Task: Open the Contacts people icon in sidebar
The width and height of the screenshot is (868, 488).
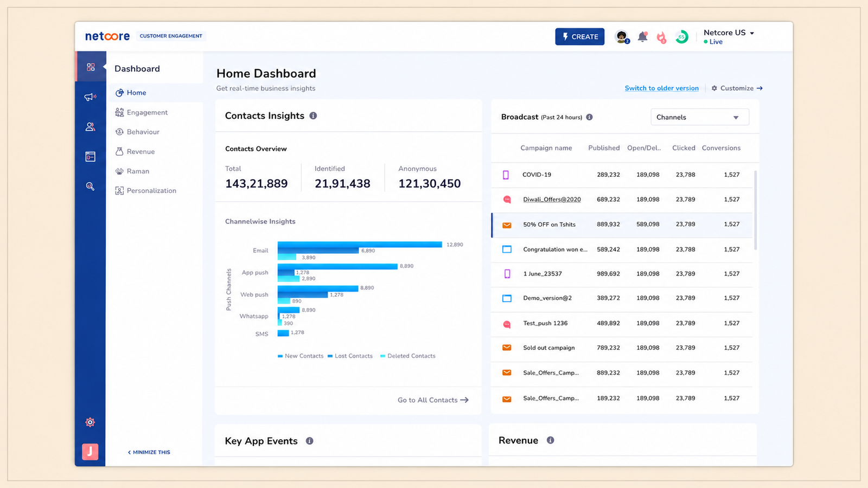Action: click(90, 127)
